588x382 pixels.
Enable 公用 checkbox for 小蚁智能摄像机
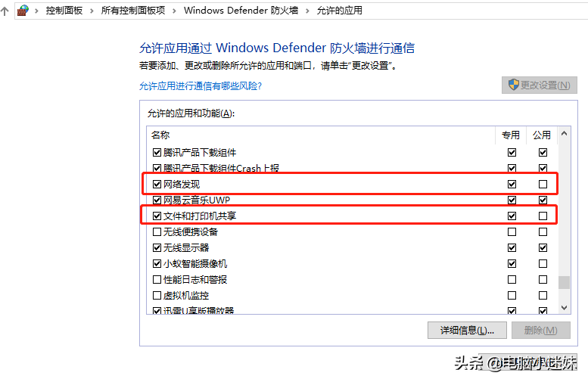click(543, 263)
